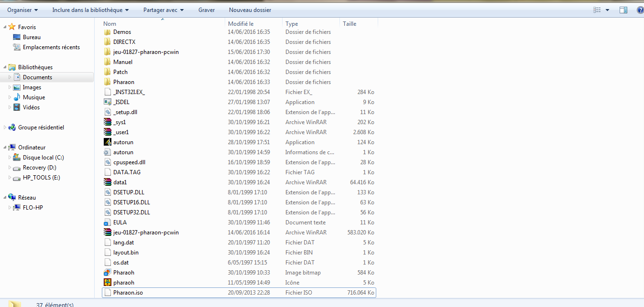Click the Favoris star icon

tap(12, 27)
